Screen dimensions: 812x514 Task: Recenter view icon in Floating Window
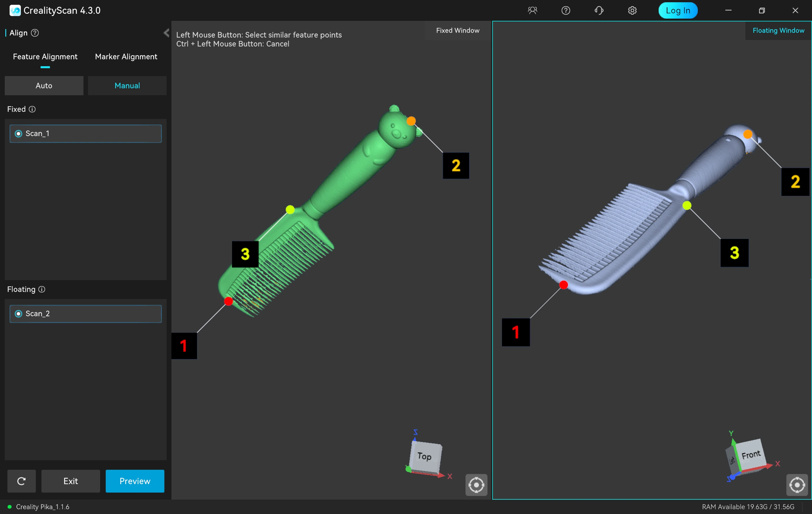(797, 485)
